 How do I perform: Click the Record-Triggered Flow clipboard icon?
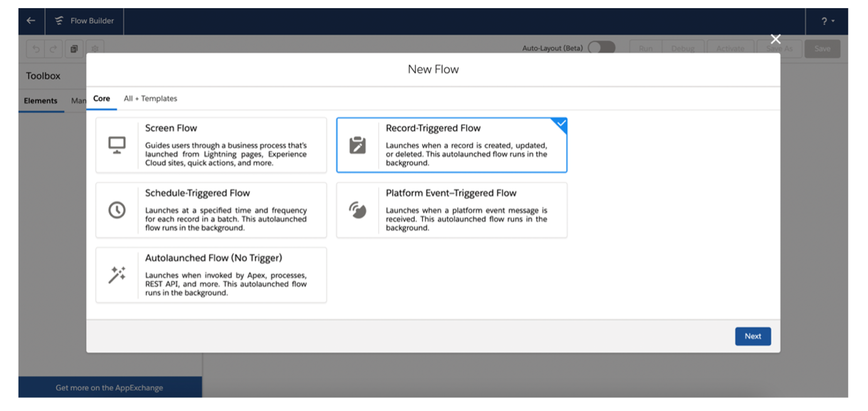[357, 144]
